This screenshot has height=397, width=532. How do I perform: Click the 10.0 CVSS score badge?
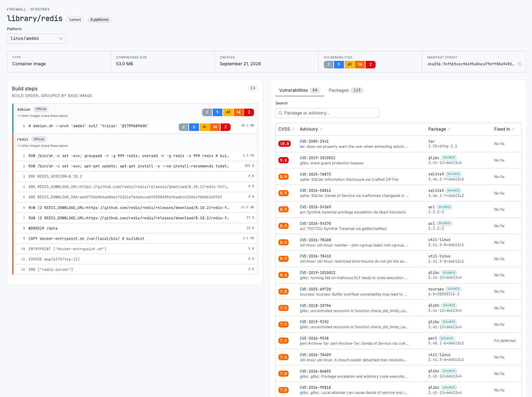tap(284, 144)
